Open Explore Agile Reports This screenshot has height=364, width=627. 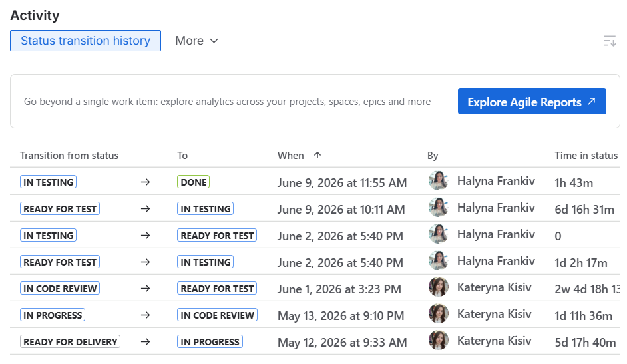(x=532, y=102)
